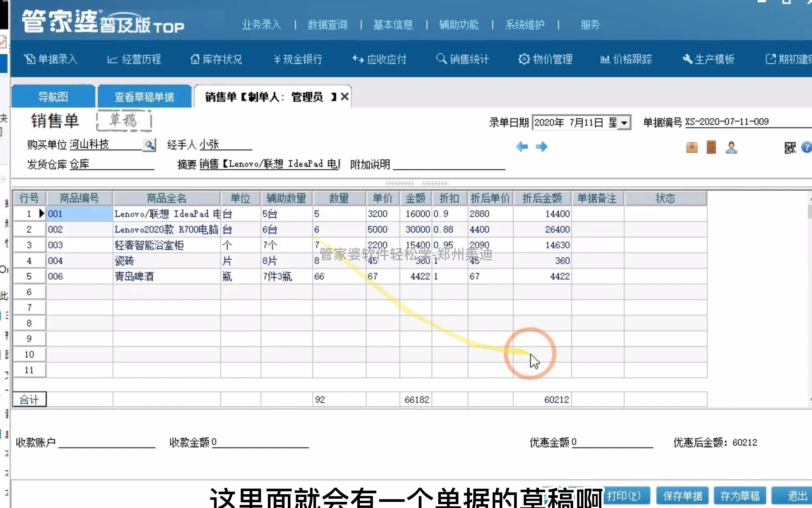This screenshot has width=812, height=508.
Task: Switch to 查看草稿单据 tab
Action: coord(144,97)
